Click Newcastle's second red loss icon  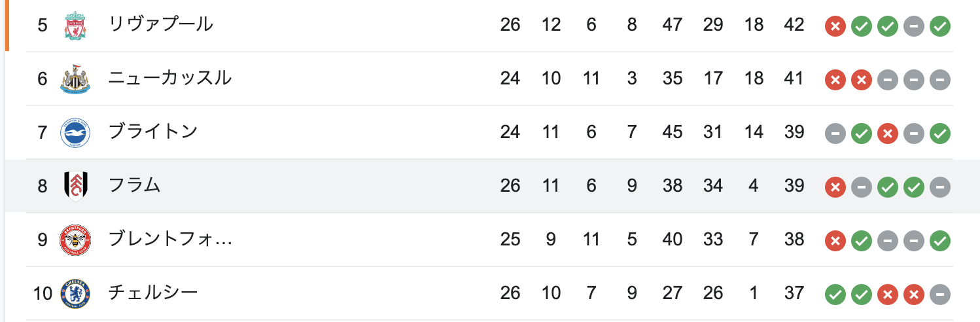(862, 80)
